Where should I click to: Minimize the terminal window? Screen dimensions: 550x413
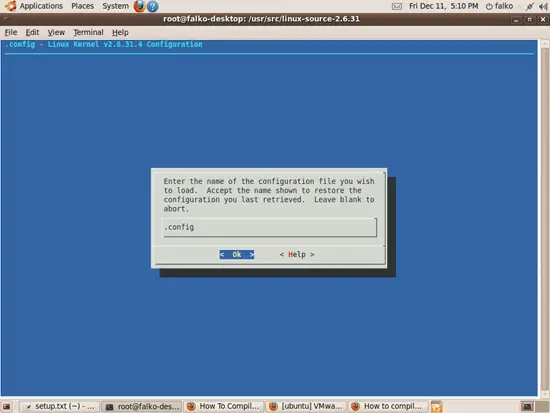coord(516,20)
